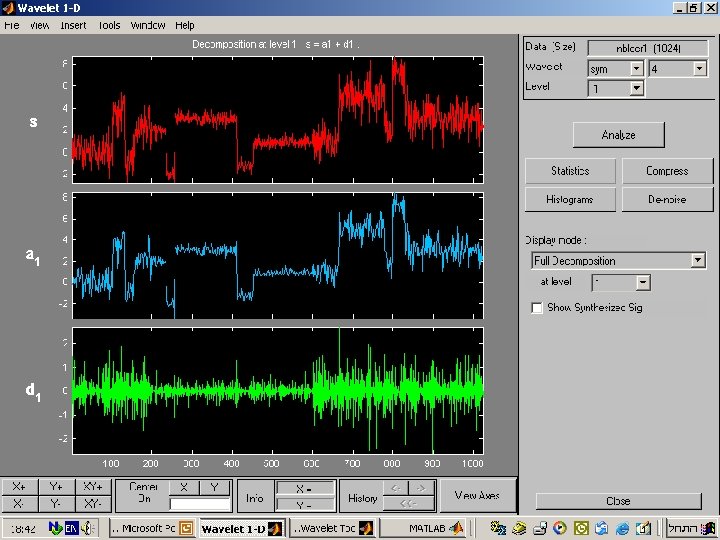The width and height of the screenshot is (720, 540).
Task: Click the XY- zoom out button
Action: [x=93, y=504]
